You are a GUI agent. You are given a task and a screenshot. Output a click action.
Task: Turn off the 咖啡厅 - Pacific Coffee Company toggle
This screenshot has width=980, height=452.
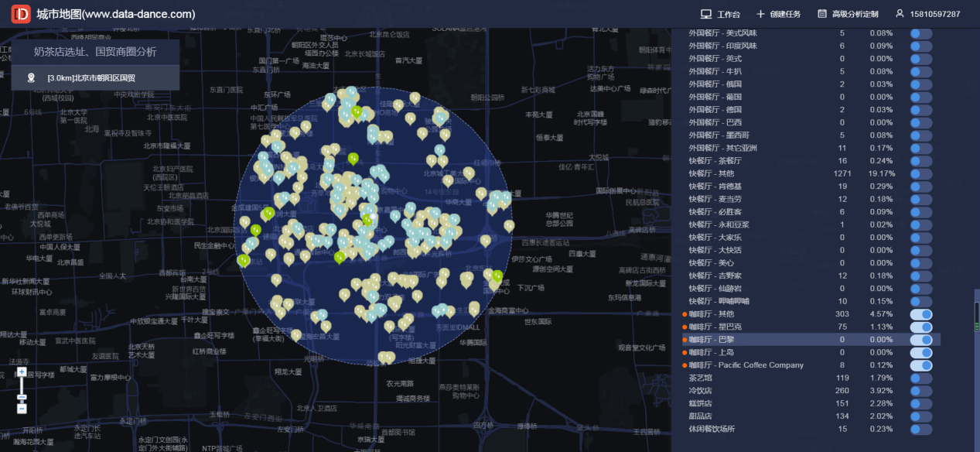click(x=921, y=365)
